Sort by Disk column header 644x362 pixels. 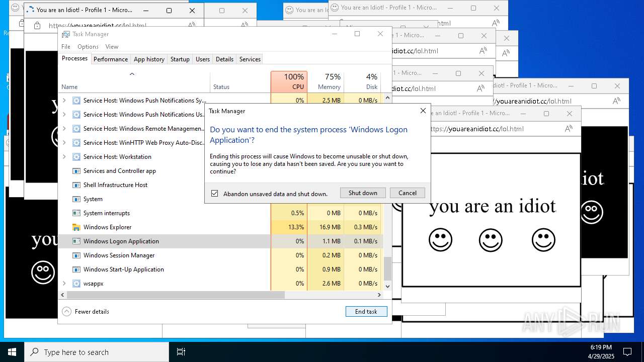[362, 82]
